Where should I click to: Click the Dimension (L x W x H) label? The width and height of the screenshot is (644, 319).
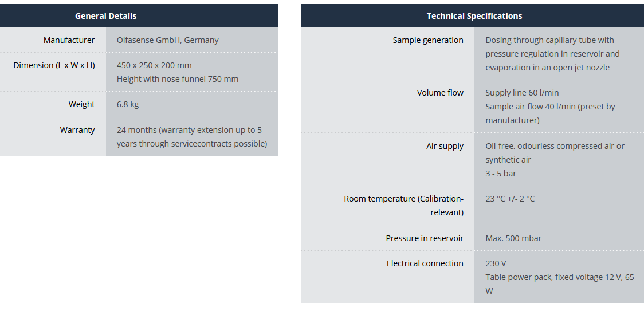(x=54, y=65)
